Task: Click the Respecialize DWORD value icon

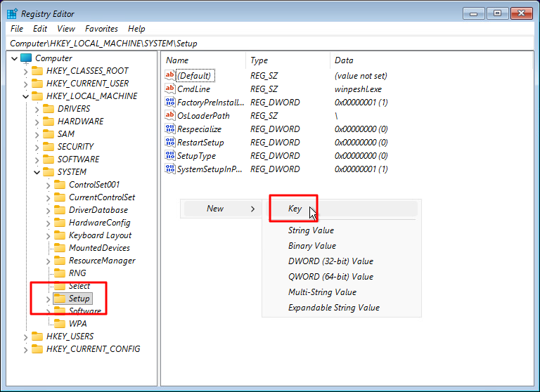Action: 169,129
